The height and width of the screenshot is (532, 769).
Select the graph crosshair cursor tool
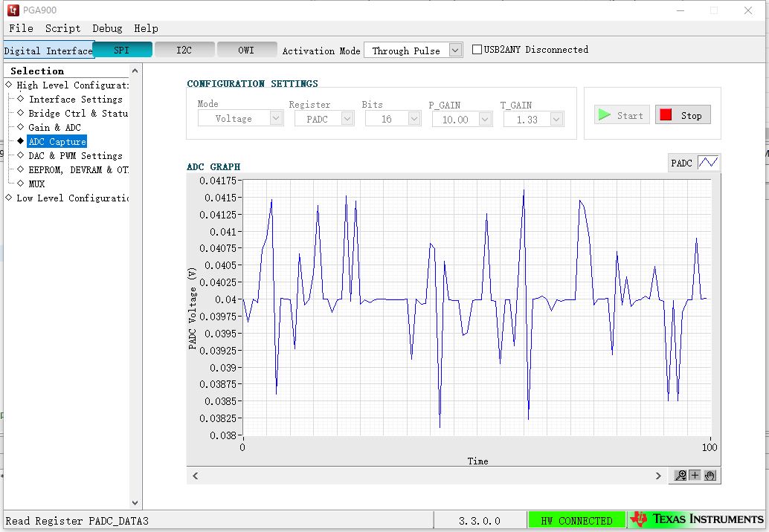pyautogui.click(x=695, y=476)
